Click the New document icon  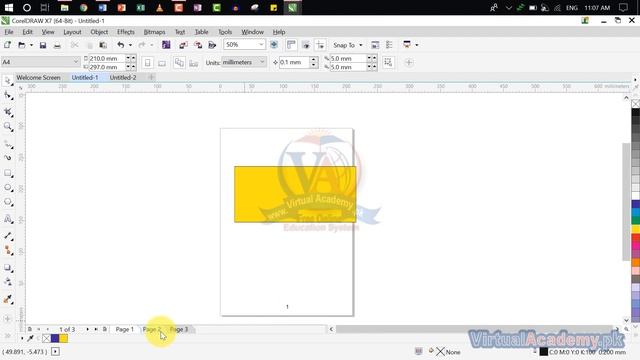pos(7,45)
